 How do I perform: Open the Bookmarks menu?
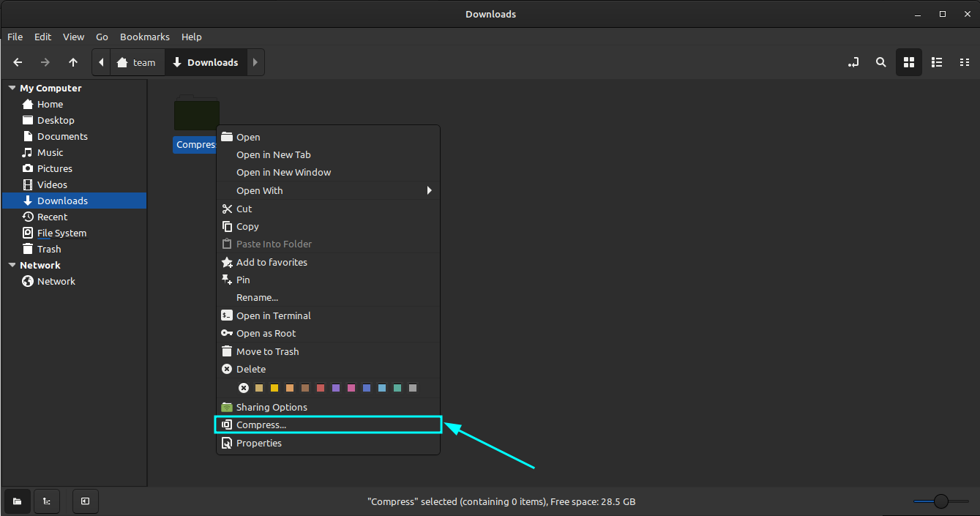(144, 37)
